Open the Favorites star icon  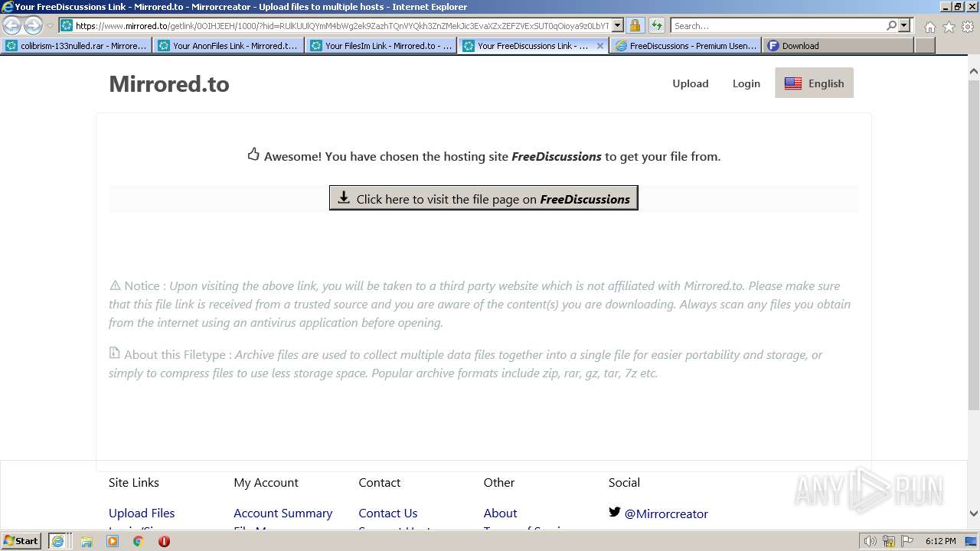pyautogui.click(x=949, y=27)
